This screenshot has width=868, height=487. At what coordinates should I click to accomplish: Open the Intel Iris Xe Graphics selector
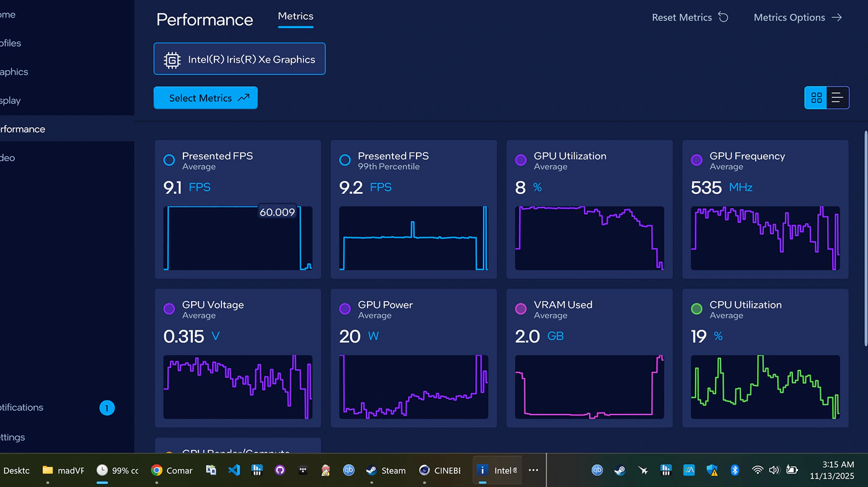(x=239, y=59)
